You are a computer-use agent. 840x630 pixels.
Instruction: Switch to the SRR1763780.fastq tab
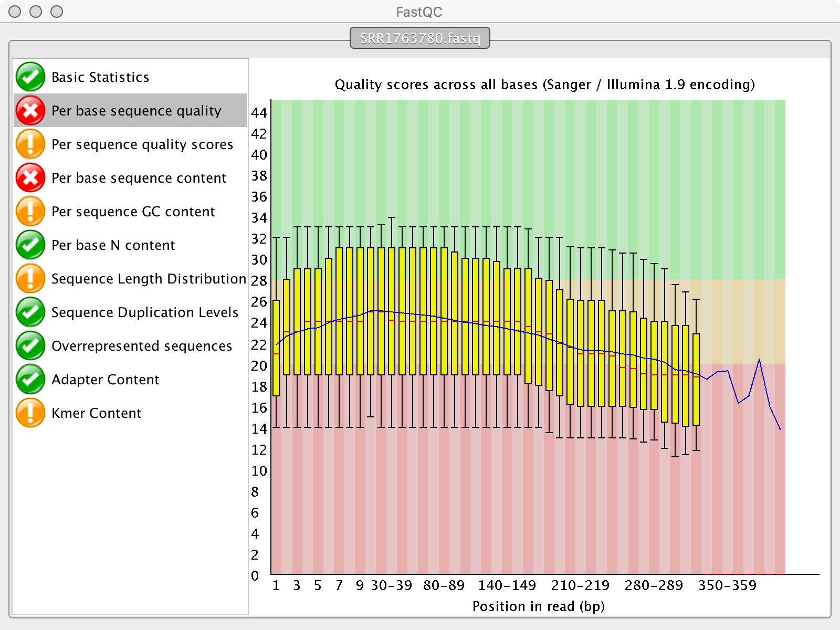[x=419, y=38]
